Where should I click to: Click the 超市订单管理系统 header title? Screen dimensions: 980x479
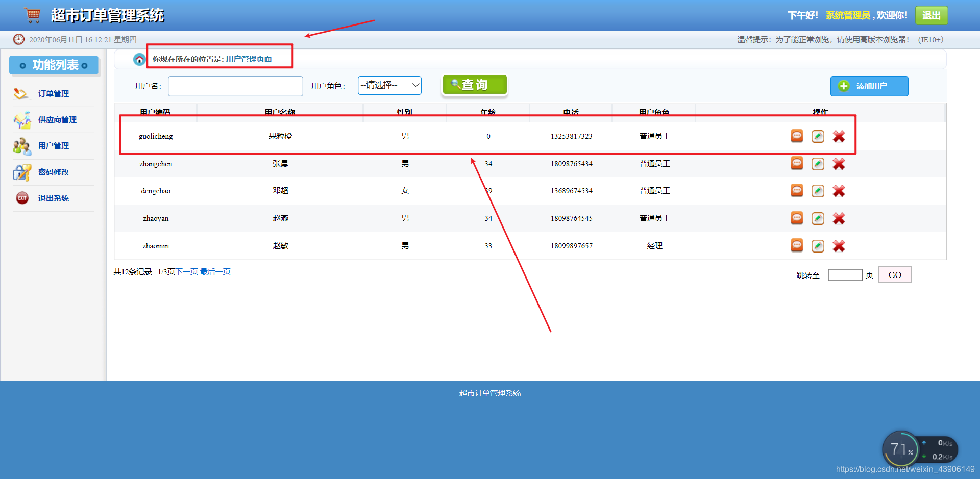point(107,15)
